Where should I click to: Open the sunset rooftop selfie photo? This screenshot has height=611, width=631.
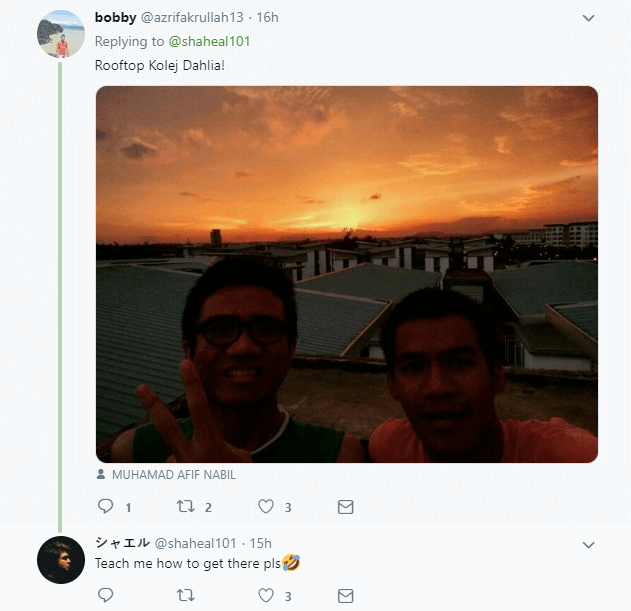[x=347, y=275]
